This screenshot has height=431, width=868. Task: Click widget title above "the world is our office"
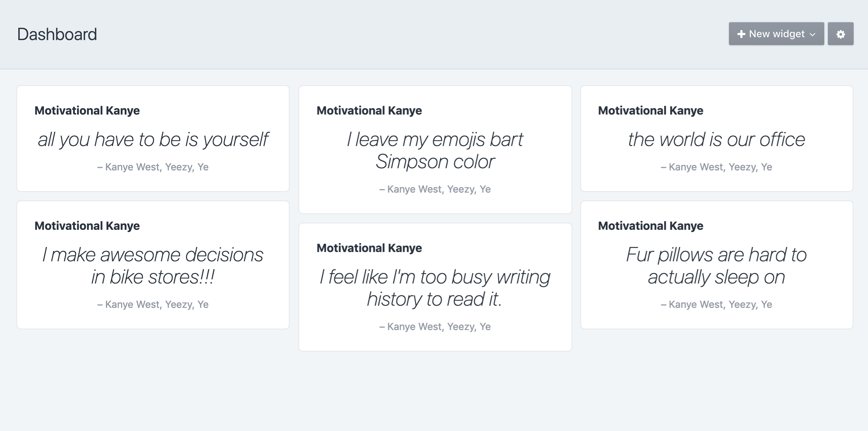[x=650, y=111]
